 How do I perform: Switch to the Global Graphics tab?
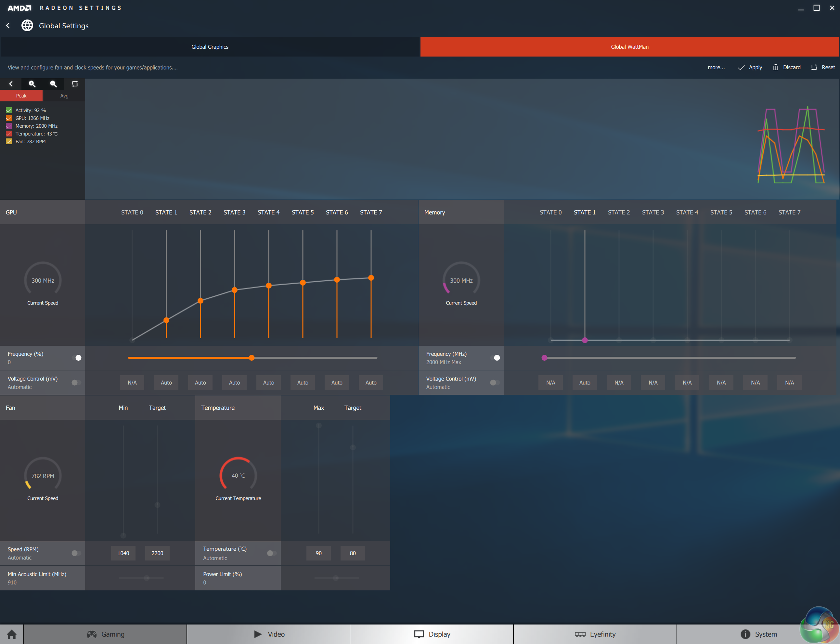(x=210, y=47)
